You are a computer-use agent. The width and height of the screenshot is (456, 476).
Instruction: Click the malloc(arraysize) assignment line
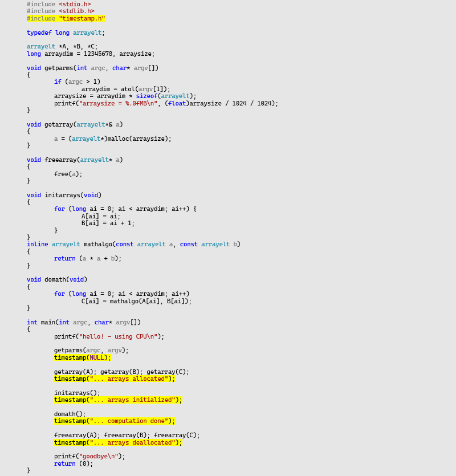(113, 139)
